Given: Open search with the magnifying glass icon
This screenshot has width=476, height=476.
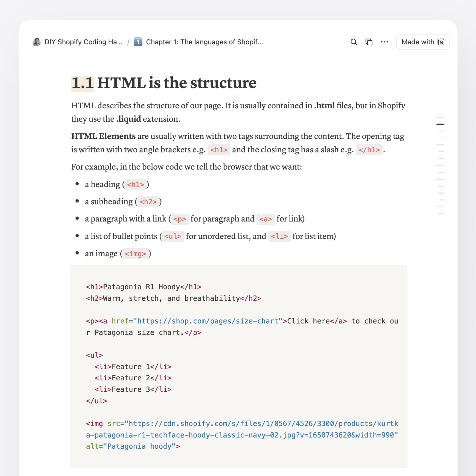Looking at the screenshot, I should coord(354,42).
